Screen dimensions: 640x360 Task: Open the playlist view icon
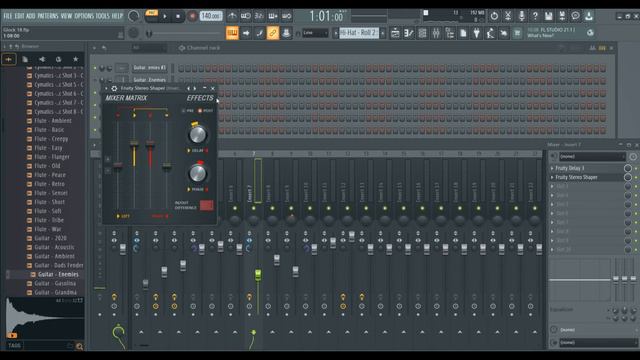point(395,33)
